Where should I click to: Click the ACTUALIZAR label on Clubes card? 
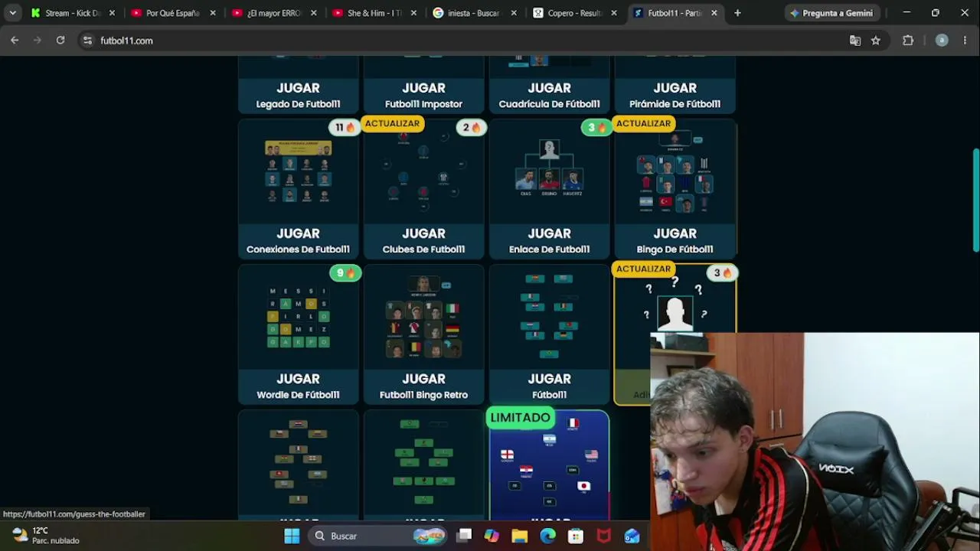(x=392, y=123)
